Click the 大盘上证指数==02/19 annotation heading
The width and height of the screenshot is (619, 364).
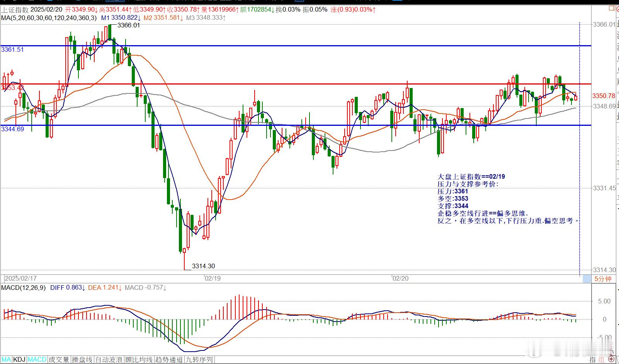[x=471, y=177]
